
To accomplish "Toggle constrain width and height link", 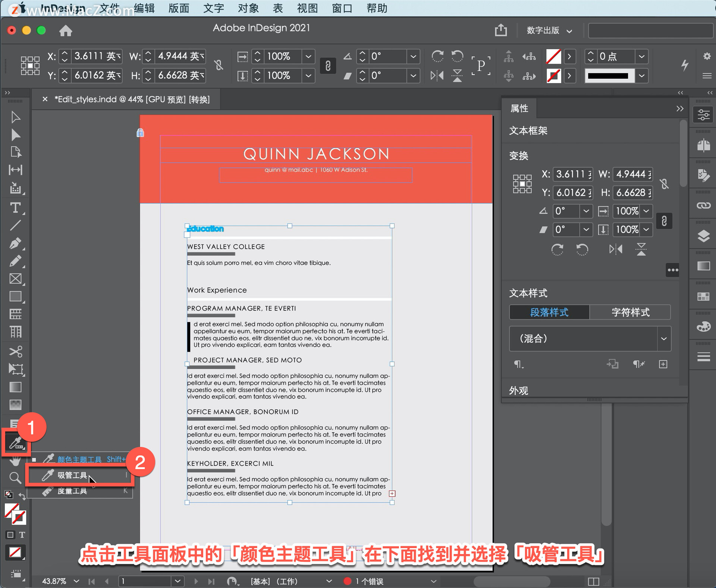I will point(219,66).
